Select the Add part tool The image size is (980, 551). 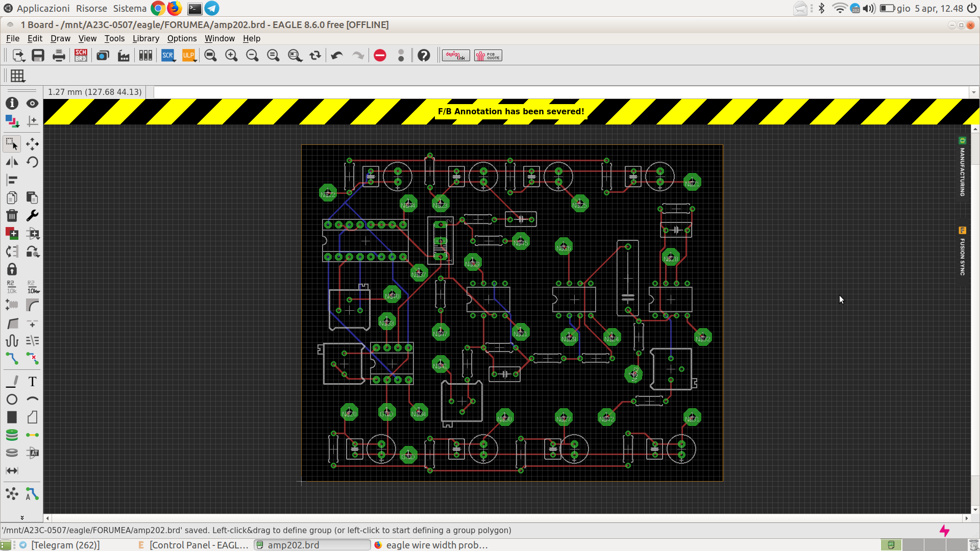[12, 234]
